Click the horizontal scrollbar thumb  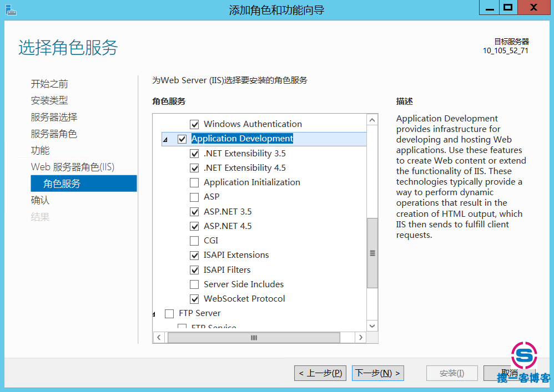254,337
